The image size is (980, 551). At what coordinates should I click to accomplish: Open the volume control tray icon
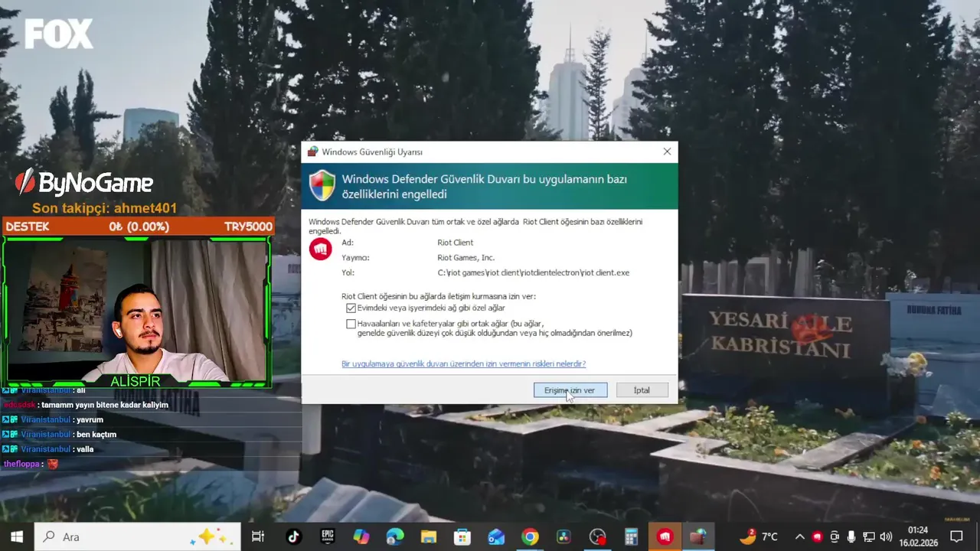(886, 536)
